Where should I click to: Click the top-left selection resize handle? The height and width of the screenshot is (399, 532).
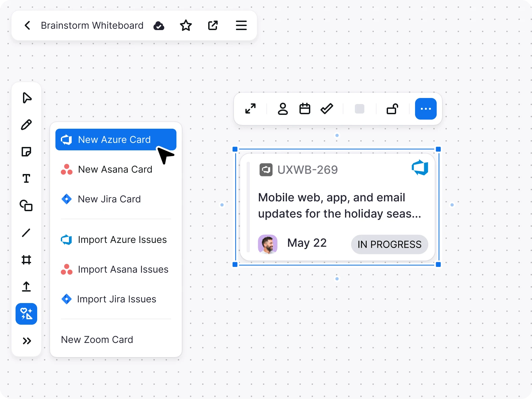235,149
